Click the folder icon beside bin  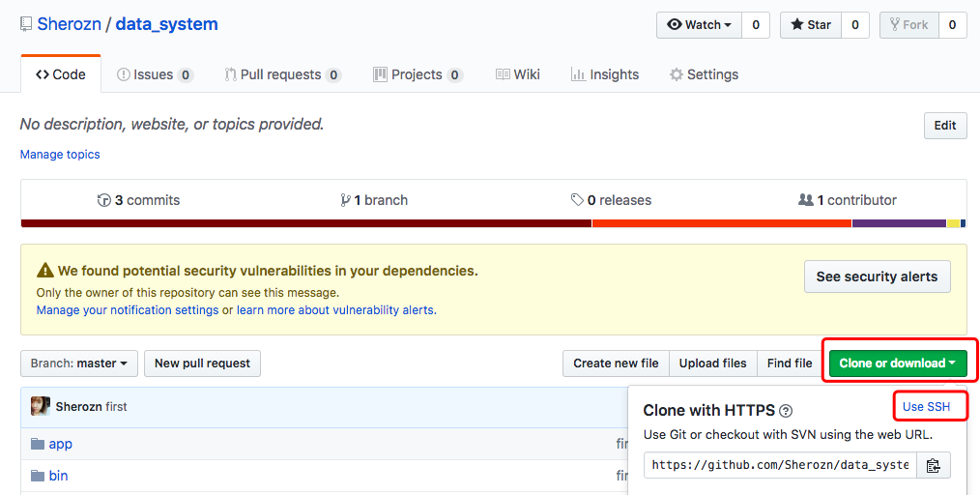coord(38,476)
